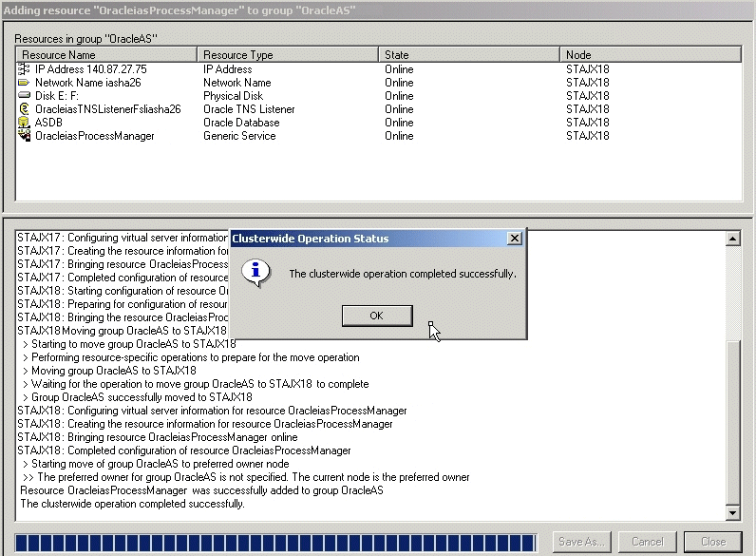
Task: Click the Network Name iasha26 resource icon
Action: pyautogui.click(x=24, y=83)
